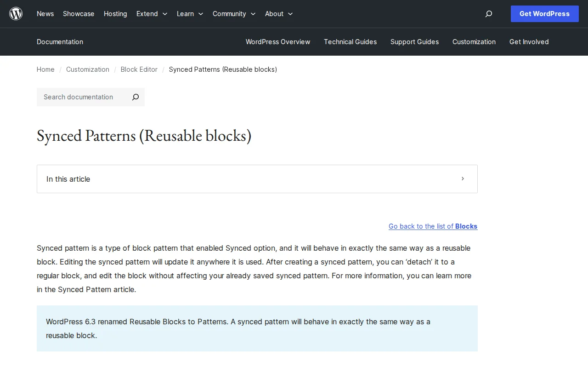The image size is (588, 368).
Task: Select Technical Guides in documentation nav
Action: coord(350,42)
